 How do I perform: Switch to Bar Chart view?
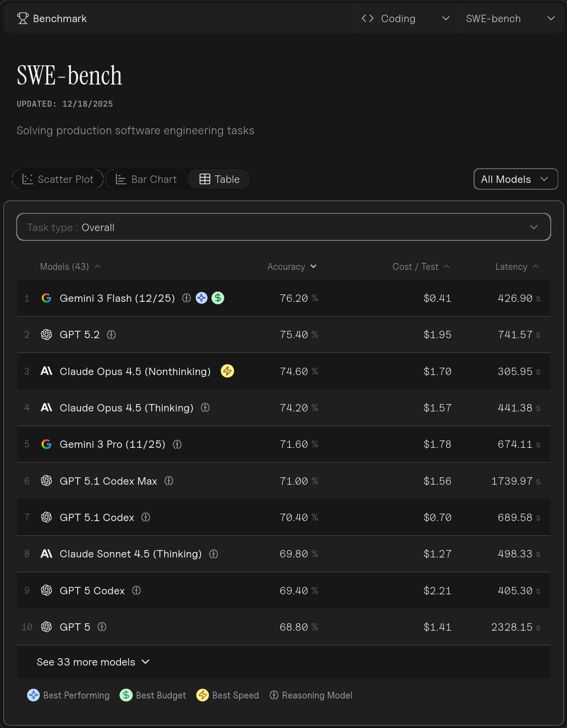(146, 179)
